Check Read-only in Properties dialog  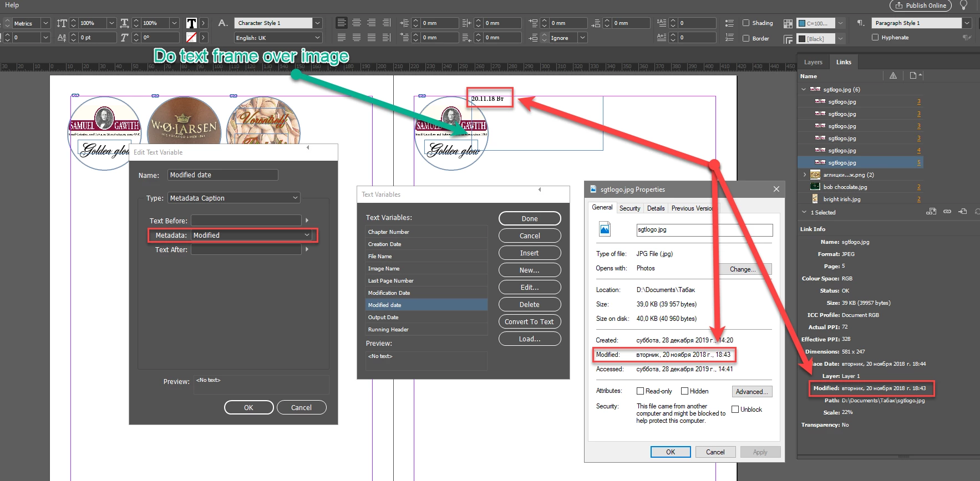pyautogui.click(x=640, y=391)
